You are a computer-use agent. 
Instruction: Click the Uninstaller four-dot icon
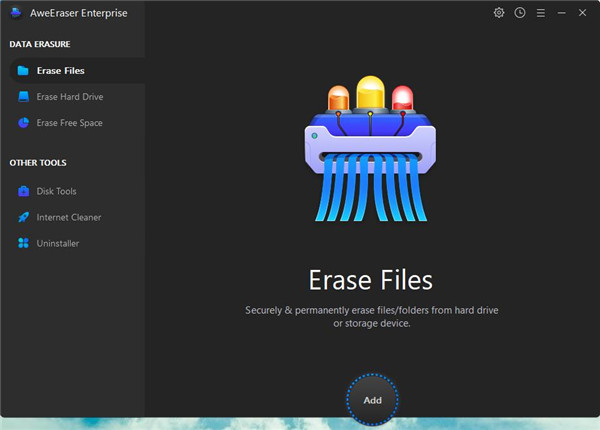(23, 243)
